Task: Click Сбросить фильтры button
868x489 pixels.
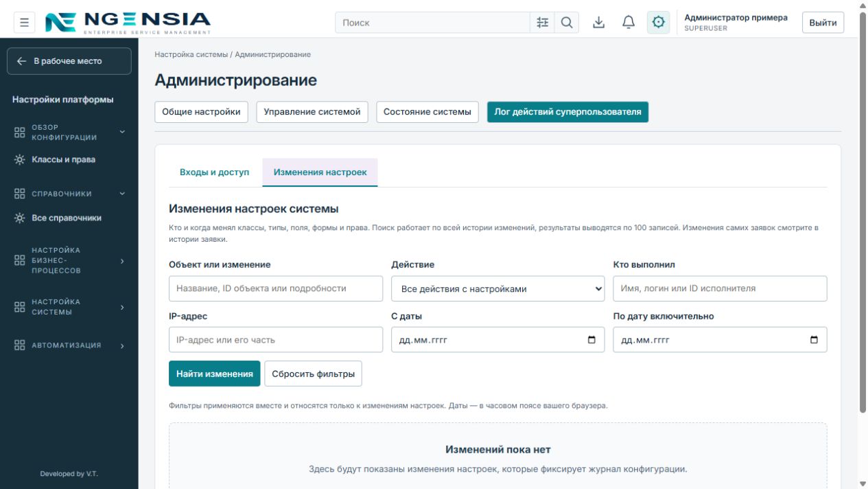Action: coord(313,374)
